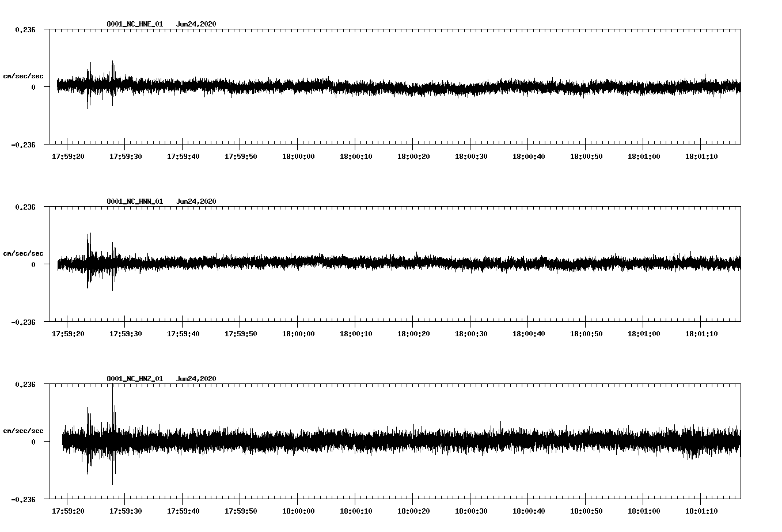Click the -0.236 lower limit on HNZ axis
The width and height of the screenshot is (782, 532).
23,499
